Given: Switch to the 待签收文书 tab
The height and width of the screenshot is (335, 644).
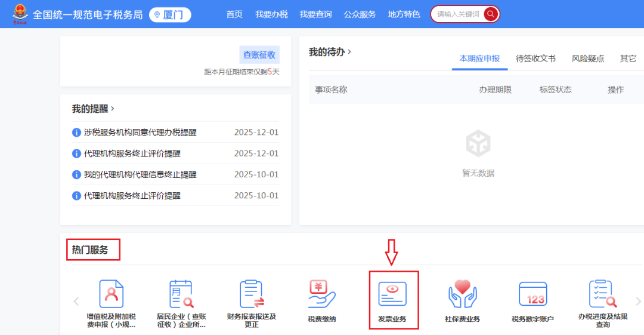Looking at the screenshot, I should pyautogui.click(x=535, y=59).
